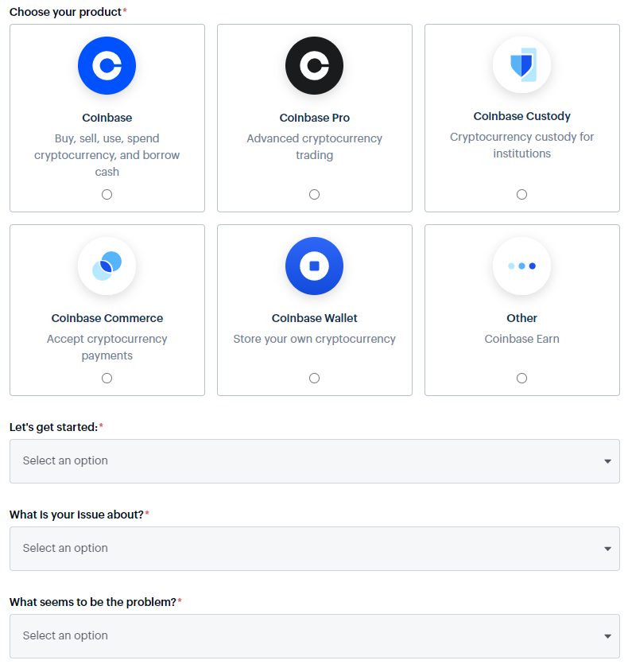Choose the Coinbase Wallet radio button
Viewport: 628px width, 672px height.
coord(315,378)
